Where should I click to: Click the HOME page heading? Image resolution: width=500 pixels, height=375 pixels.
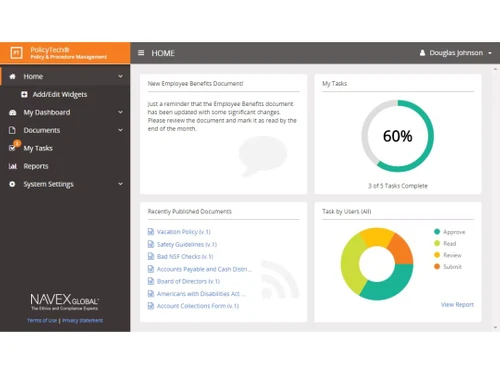pyautogui.click(x=163, y=53)
